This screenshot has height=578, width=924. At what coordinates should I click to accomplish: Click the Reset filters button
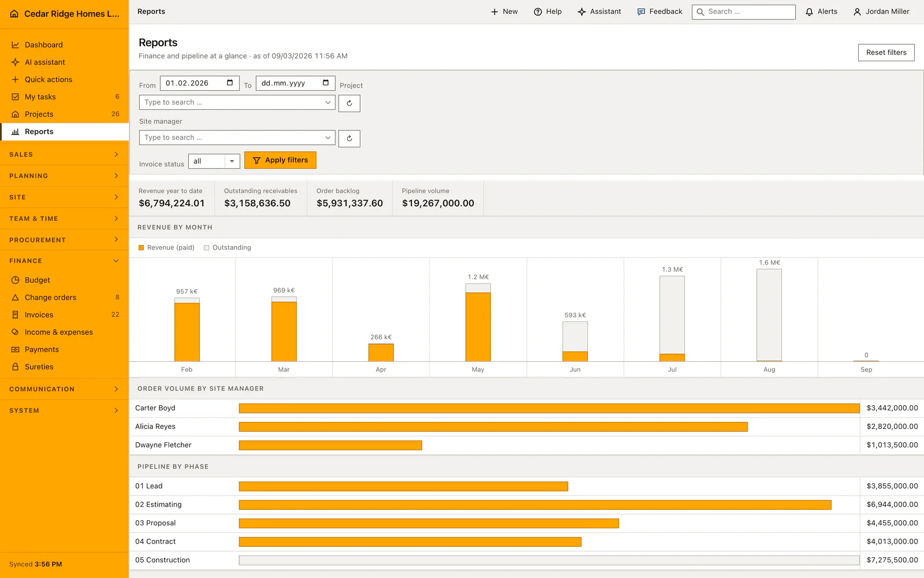point(886,53)
